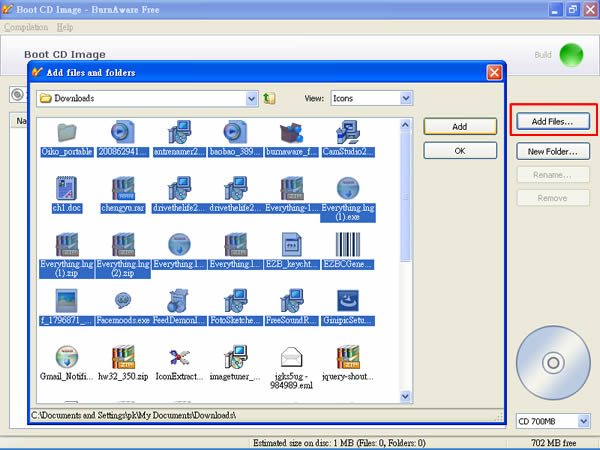Click file list scrollbar up arrow
600x450 pixels.
click(x=405, y=125)
